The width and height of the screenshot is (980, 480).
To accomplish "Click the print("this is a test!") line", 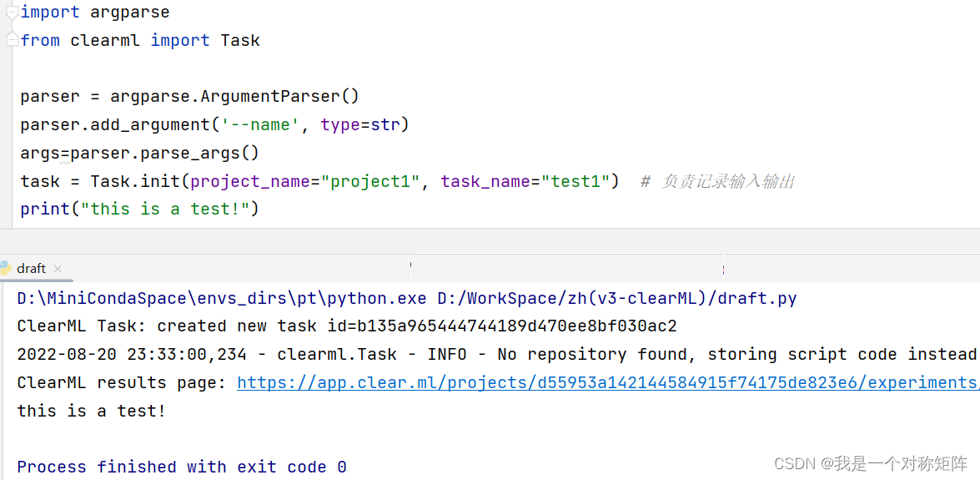I will (x=139, y=209).
